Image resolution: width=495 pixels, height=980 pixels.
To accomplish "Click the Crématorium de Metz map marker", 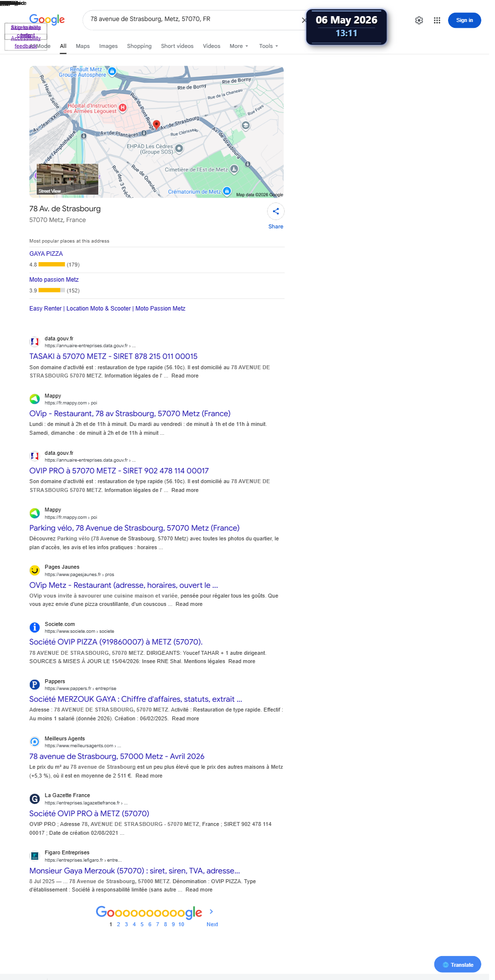I will coord(227,191).
